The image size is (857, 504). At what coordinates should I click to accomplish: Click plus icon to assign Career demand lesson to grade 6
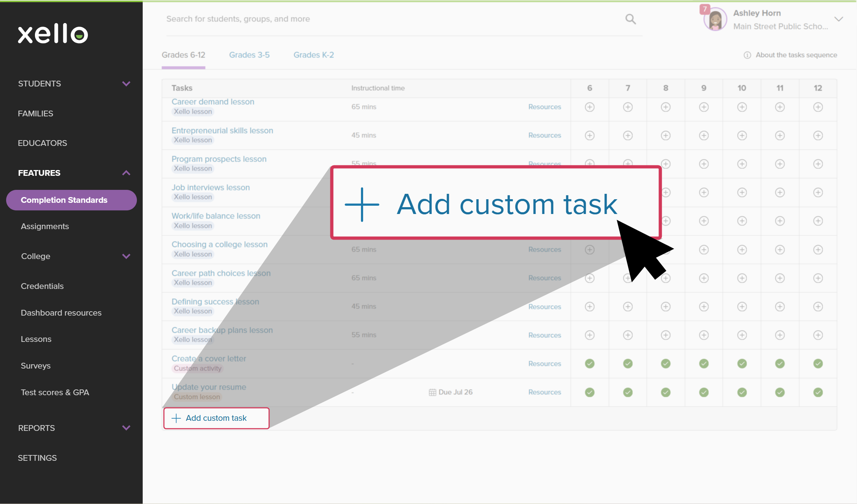[590, 107]
